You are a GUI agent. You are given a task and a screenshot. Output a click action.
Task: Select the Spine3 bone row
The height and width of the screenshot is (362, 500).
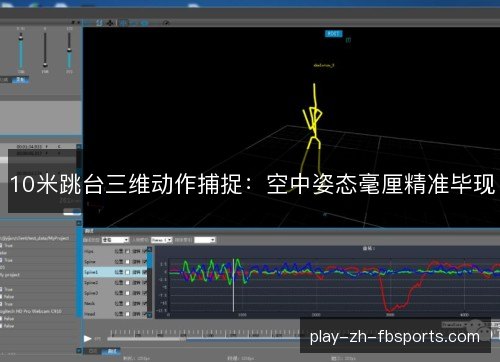click(x=115, y=293)
